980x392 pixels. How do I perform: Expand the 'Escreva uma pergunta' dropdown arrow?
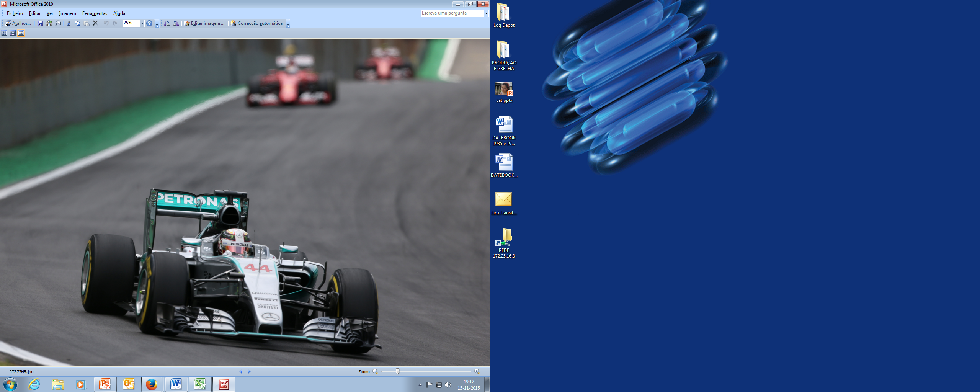tap(486, 13)
